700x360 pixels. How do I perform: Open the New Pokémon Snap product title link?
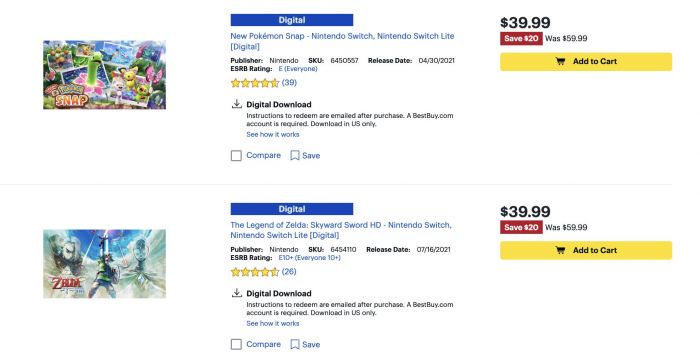click(x=342, y=41)
